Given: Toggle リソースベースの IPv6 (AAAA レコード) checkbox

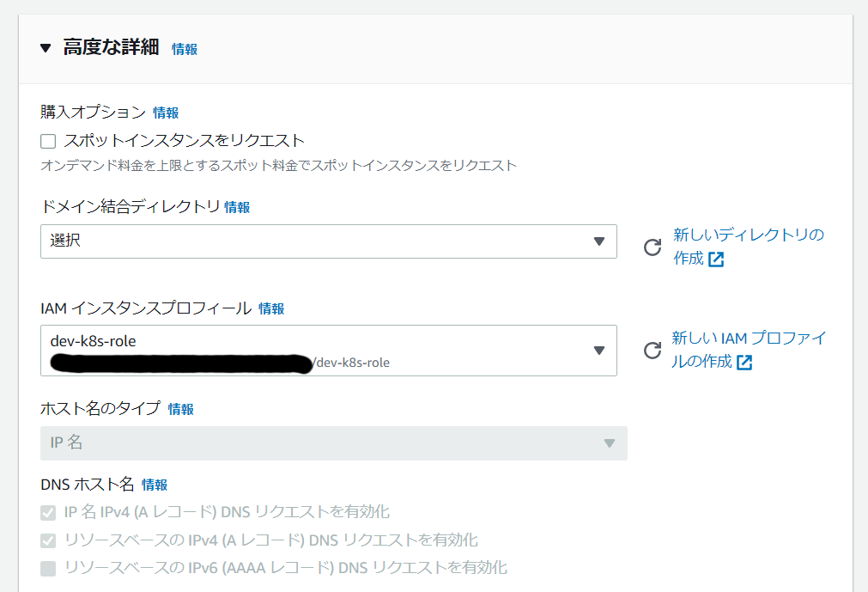Looking at the screenshot, I should [x=48, y=568].
